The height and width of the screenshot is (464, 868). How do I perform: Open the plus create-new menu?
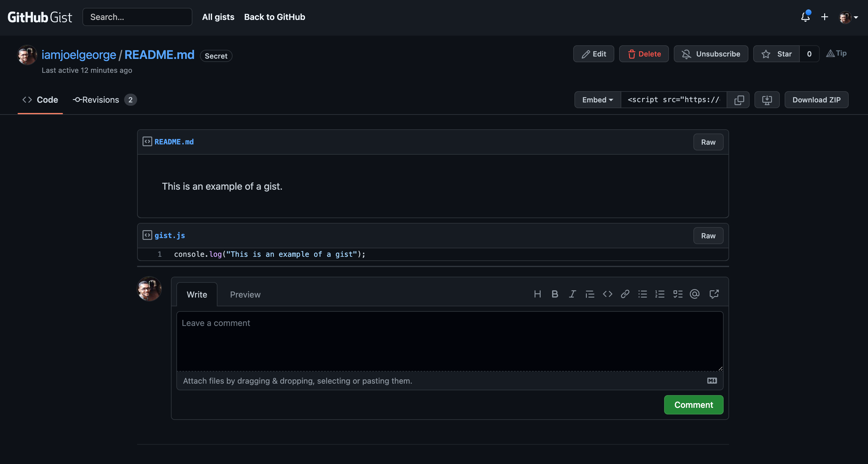(x=824, y=17)
